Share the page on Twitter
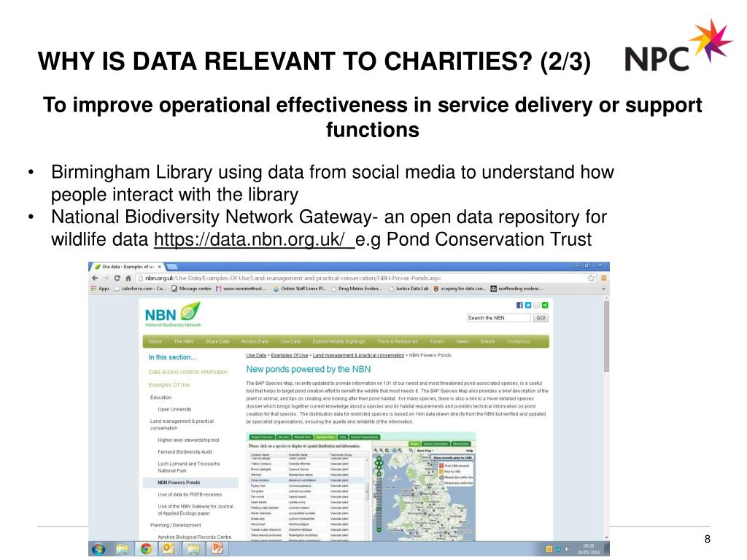The height and width of the screenshot is (560, 747). pos(528,306)
